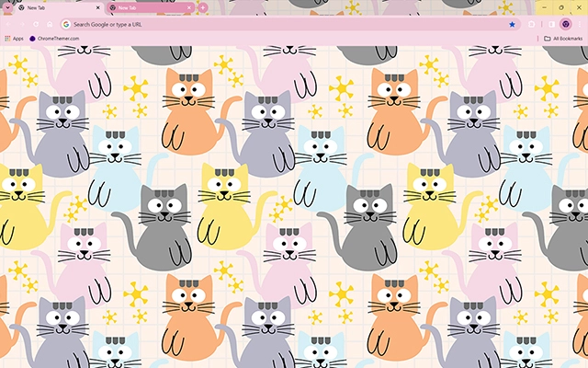This screenshot has height=368, width=588.
Task: Minimize the Chrome window
Action: [544, 7]
